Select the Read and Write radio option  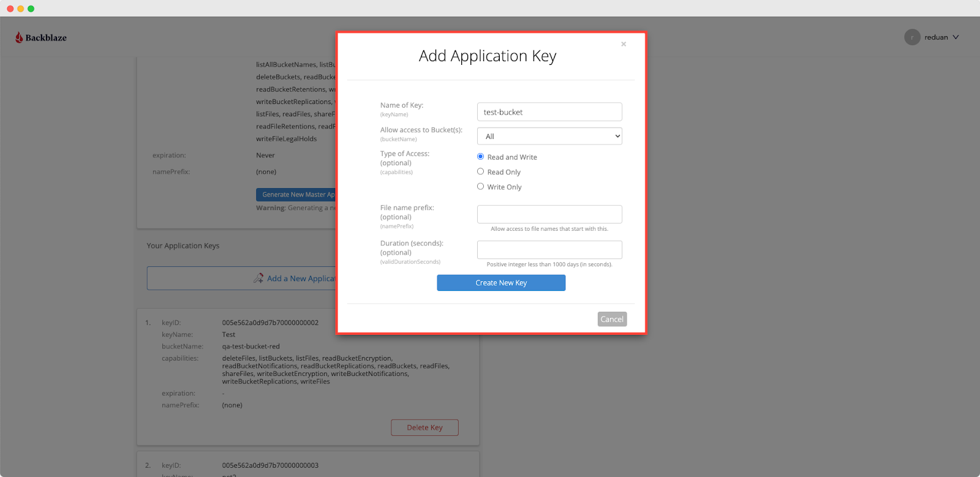(481, 157)
